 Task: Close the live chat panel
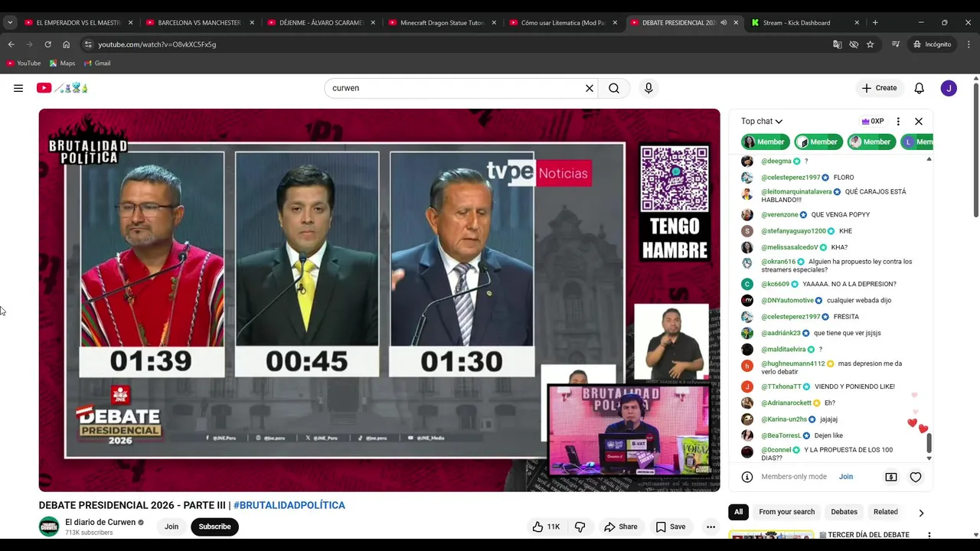pos(919,121)
